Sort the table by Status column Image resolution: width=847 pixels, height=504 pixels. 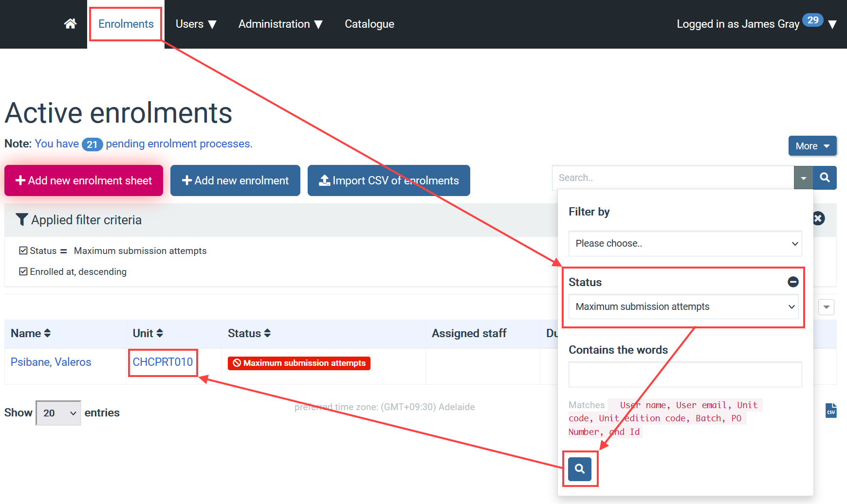pos(249,333)
